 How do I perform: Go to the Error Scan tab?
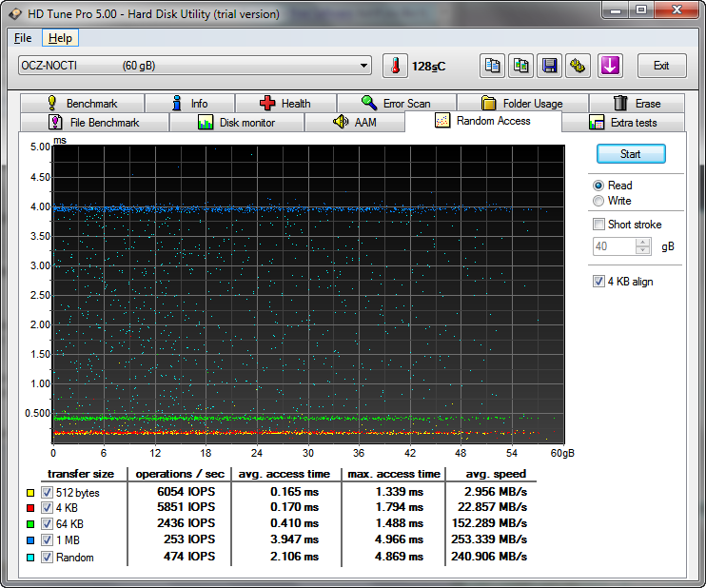point(396,104)
